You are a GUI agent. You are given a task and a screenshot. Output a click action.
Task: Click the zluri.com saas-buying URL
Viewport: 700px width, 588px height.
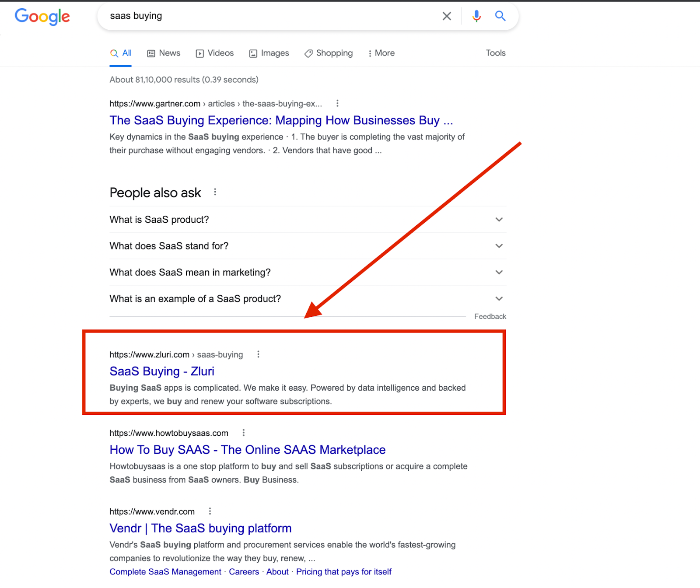pyautogui.click(x=176, y=354)
